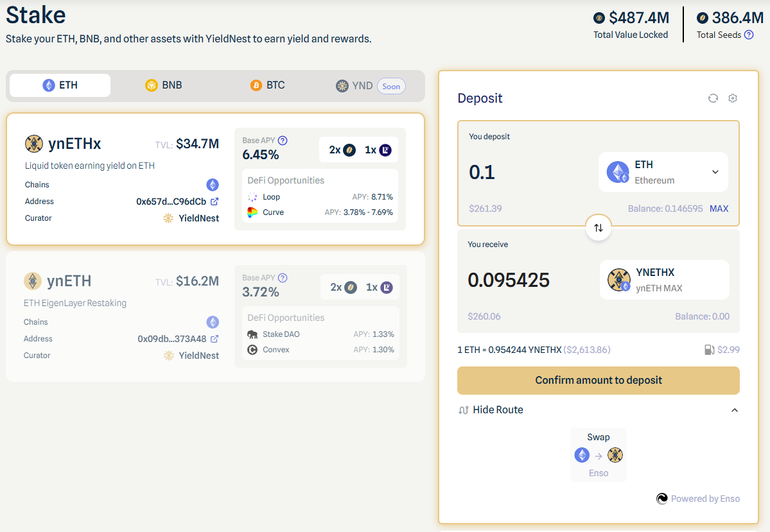770x532 pixels.
Task: Click the Total Seeds help icon
Action: (749, 35)
